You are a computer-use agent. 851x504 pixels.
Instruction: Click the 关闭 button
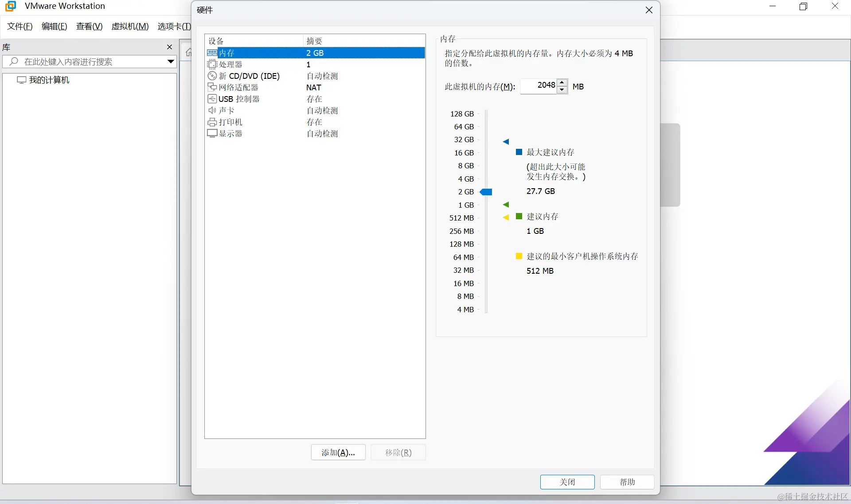tap(567, 482)
